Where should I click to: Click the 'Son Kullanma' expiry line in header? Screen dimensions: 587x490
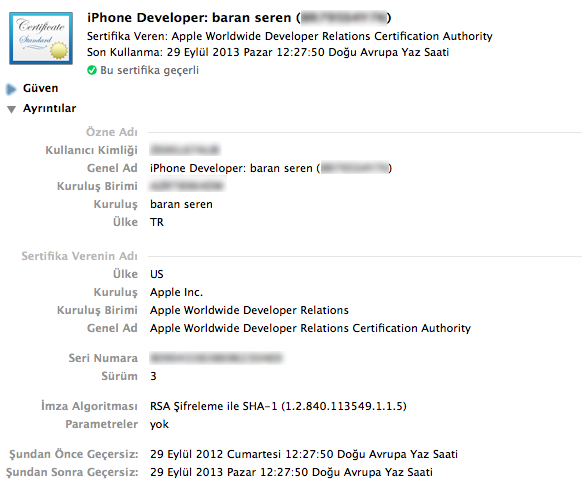268,52
